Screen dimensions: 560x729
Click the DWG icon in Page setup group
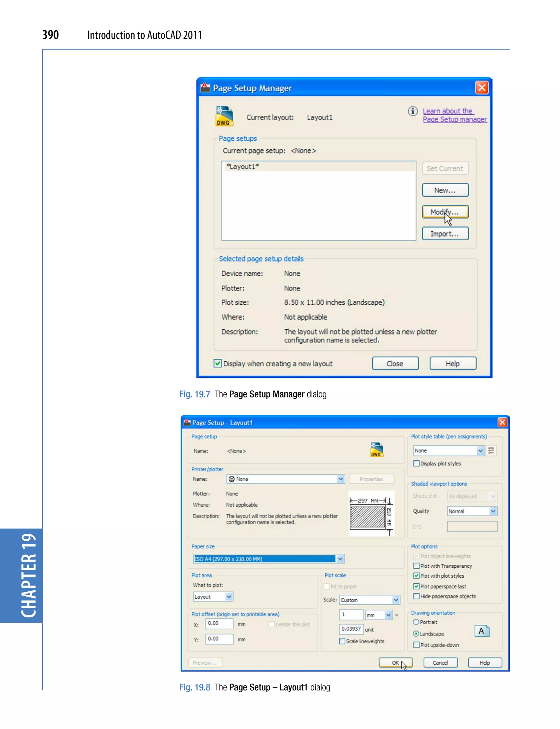pyautogui.click(x=377, y=449)
